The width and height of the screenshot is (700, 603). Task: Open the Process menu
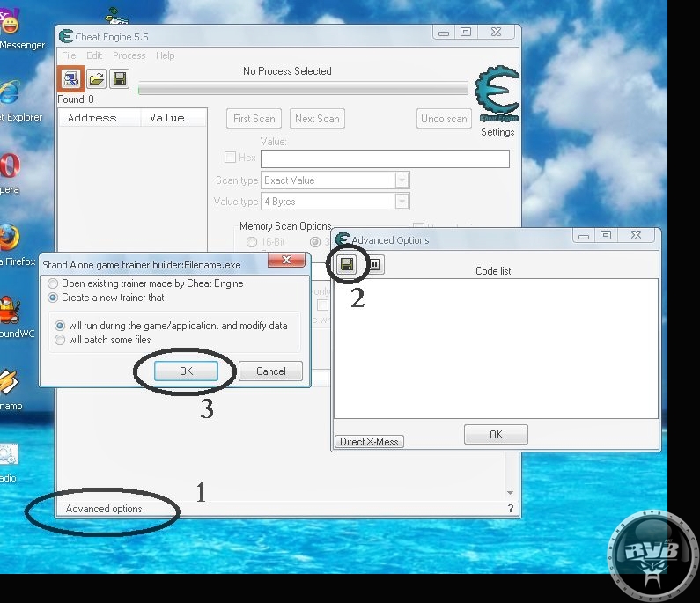(x=129, y=55)
